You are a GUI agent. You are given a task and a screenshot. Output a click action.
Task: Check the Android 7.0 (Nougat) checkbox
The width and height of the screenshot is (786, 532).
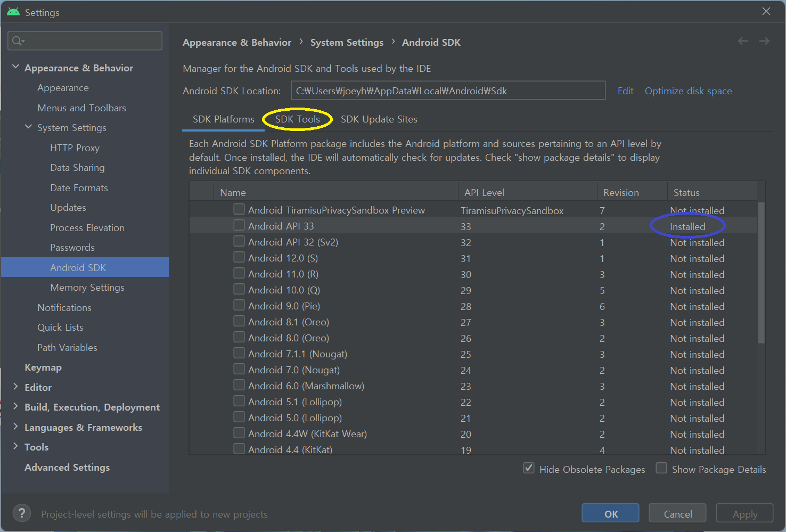coord(239,369)
